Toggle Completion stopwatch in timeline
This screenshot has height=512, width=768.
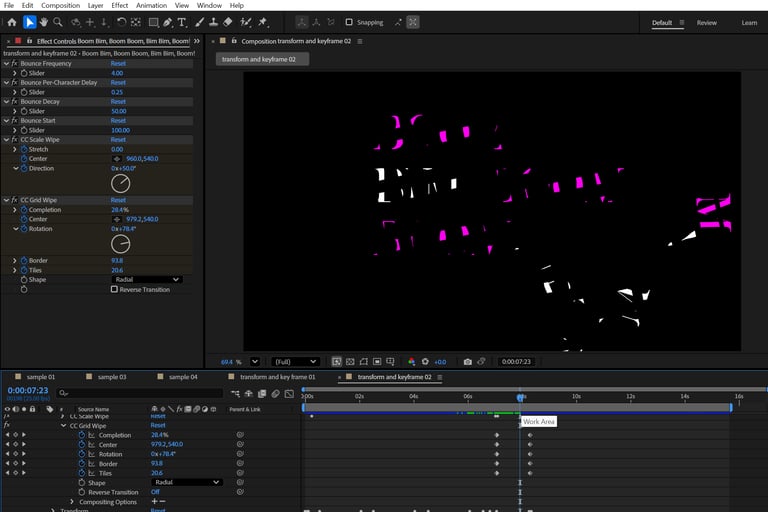[x=83, y=435]
